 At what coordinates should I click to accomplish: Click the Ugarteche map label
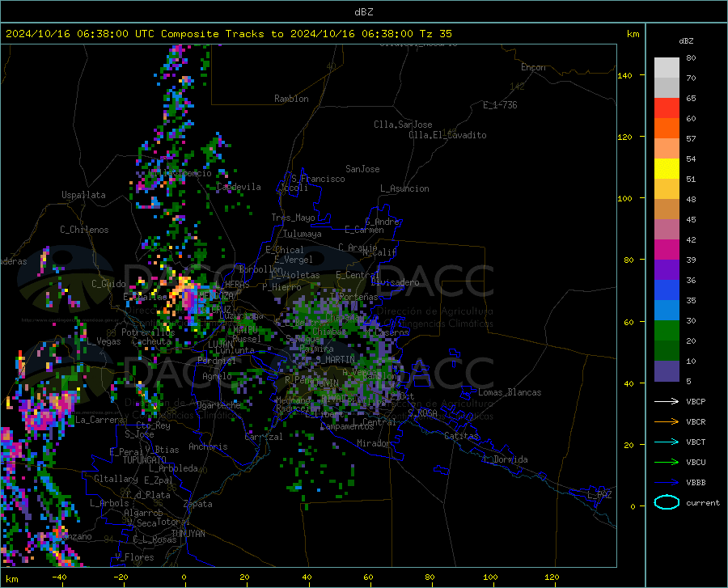coord(218,405)
